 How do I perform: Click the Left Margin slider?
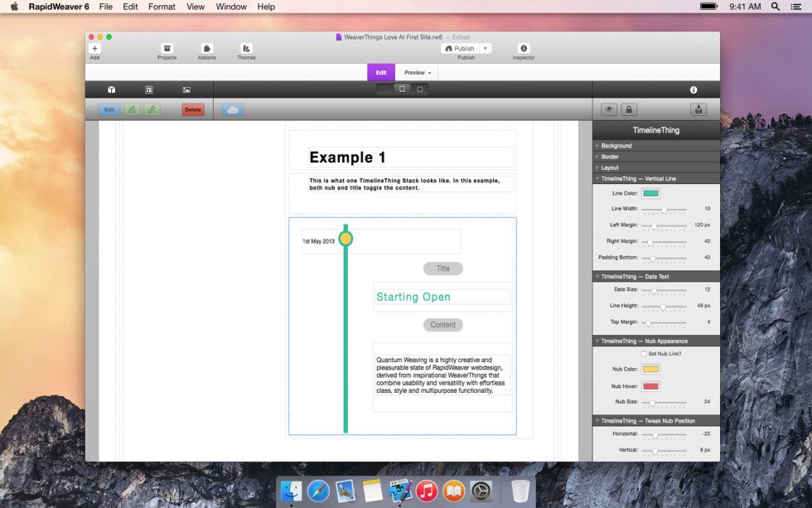tap(664, 225)
